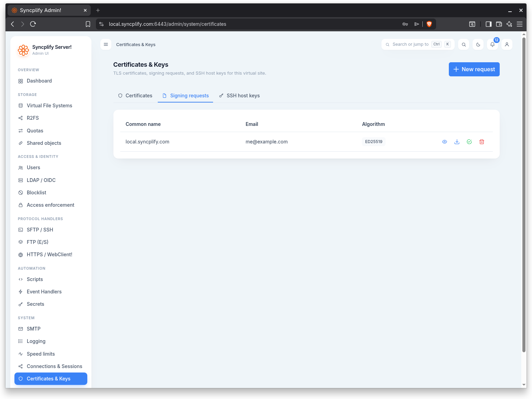This screenshot has width=532, height=399.
Task: Navigate to Quotas
Action: pyautogui.click(x=51, y=131)
